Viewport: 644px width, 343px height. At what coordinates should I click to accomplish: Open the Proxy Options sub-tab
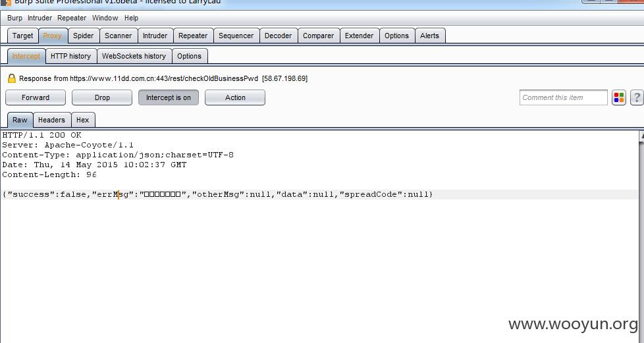coord(190,56)
